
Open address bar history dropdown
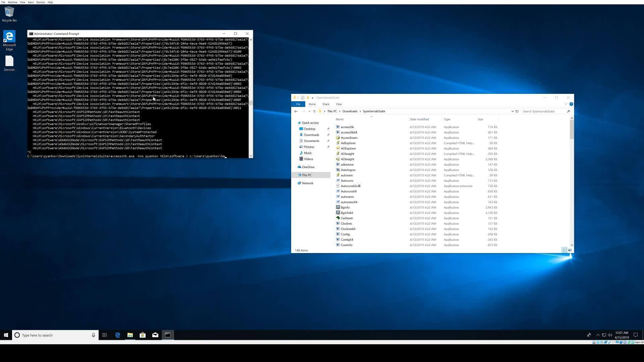pos(512,111)
